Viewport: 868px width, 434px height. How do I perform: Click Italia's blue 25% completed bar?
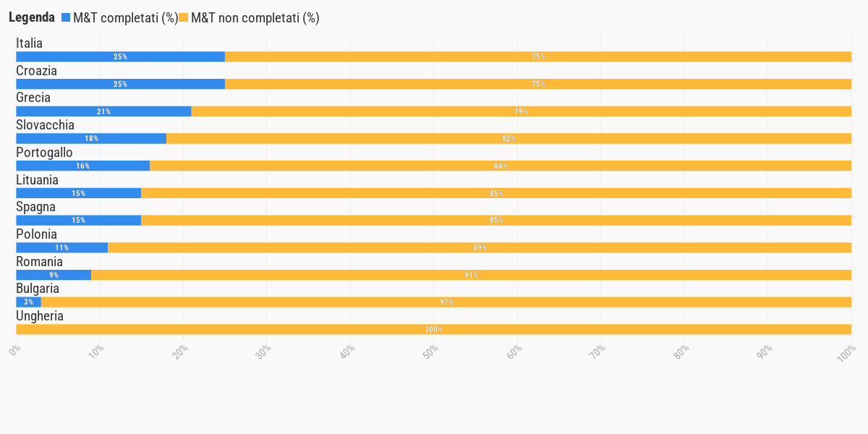click(120, 56)
